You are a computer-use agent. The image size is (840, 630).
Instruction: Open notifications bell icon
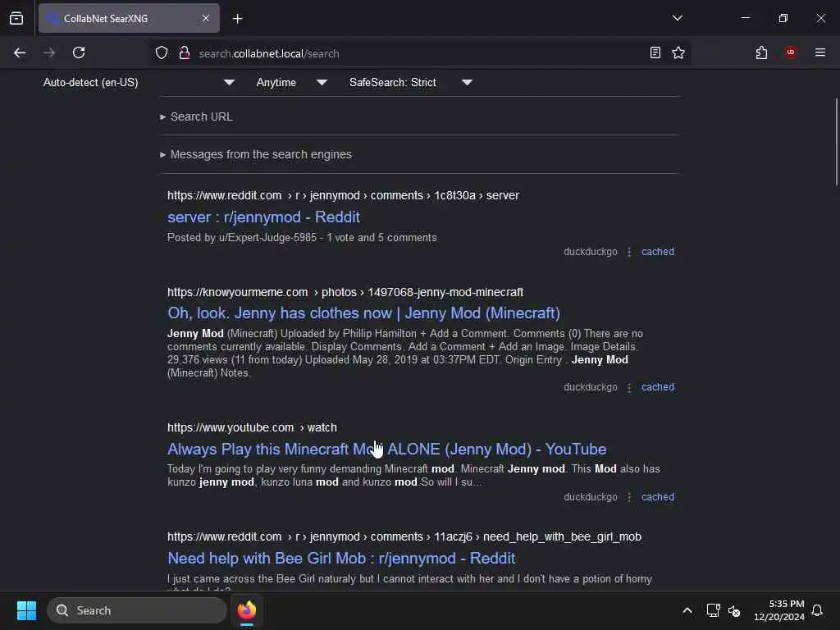pyautogui.click(x=817, y=610)
